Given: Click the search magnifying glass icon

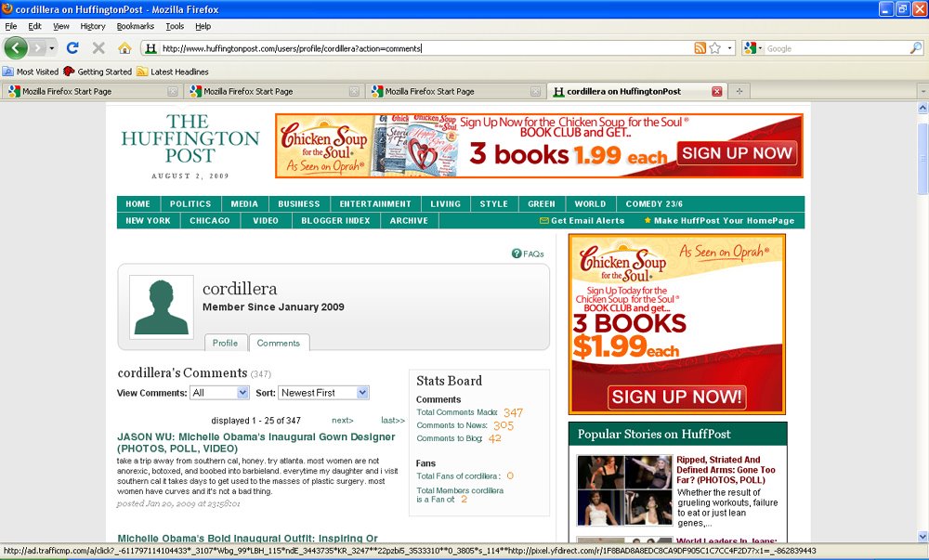Looking at the screenshot, I should coord(916,48).
